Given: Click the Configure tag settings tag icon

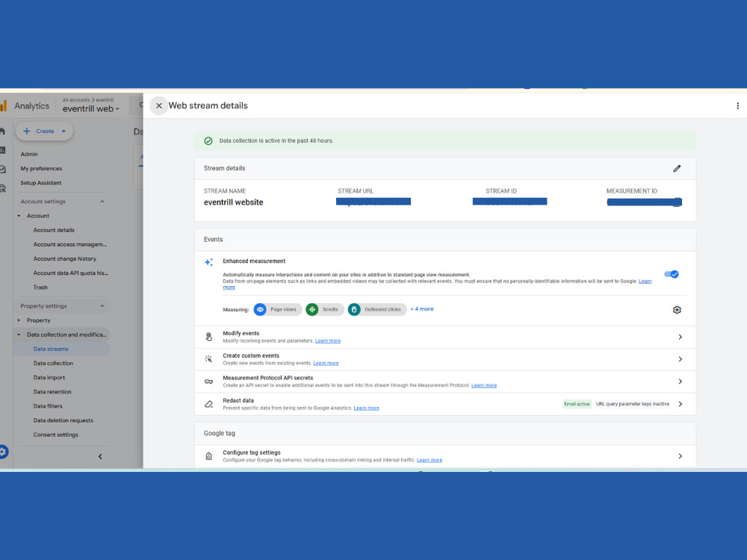Looking at the screenshot, I should pyautogui.click(x=208, y=456).
